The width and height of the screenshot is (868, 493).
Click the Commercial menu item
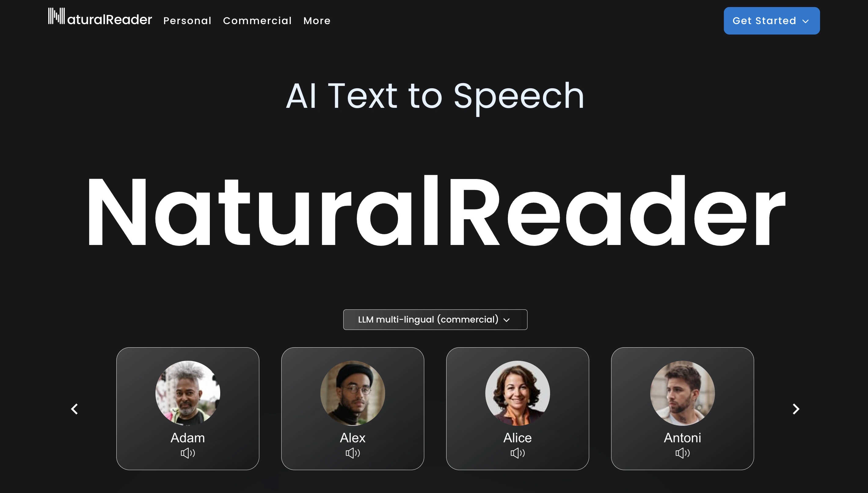pos(257,20)
